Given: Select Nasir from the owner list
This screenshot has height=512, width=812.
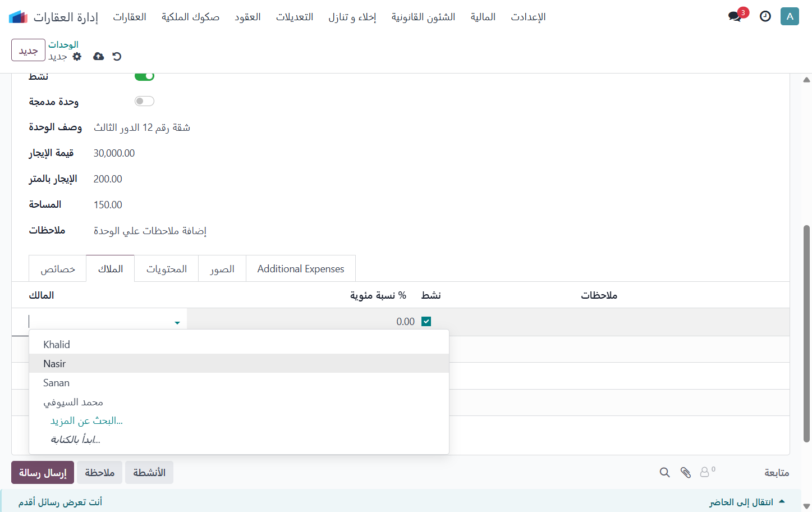Looking at the screenshot, I should click(x=239, y=364).
